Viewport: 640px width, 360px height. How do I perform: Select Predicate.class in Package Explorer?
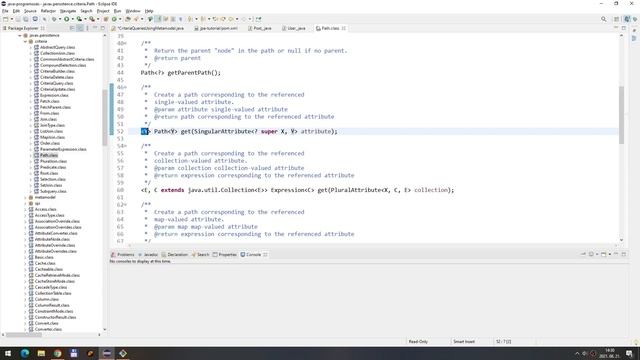click(x=53, y=167)
